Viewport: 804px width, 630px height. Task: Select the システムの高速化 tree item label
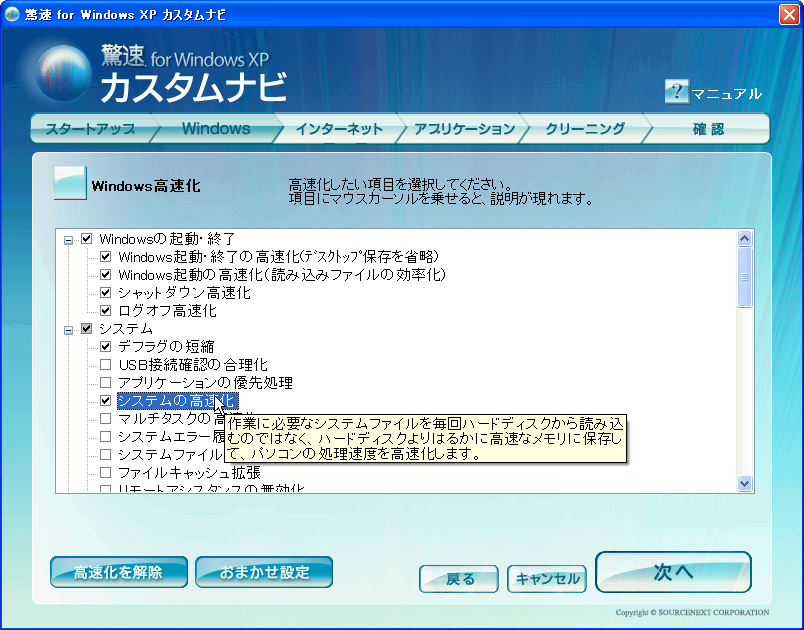tap(177, 401)
